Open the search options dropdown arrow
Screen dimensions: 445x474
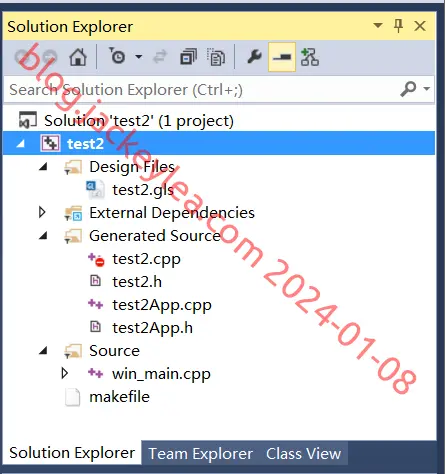coord(426,89)
